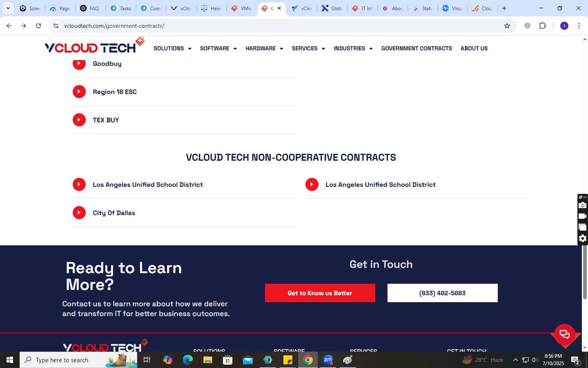The width and height of the screenshot is (588, 368).
Task: Click red arrow icon beside City Of Dallas
Action: point(79,213)
